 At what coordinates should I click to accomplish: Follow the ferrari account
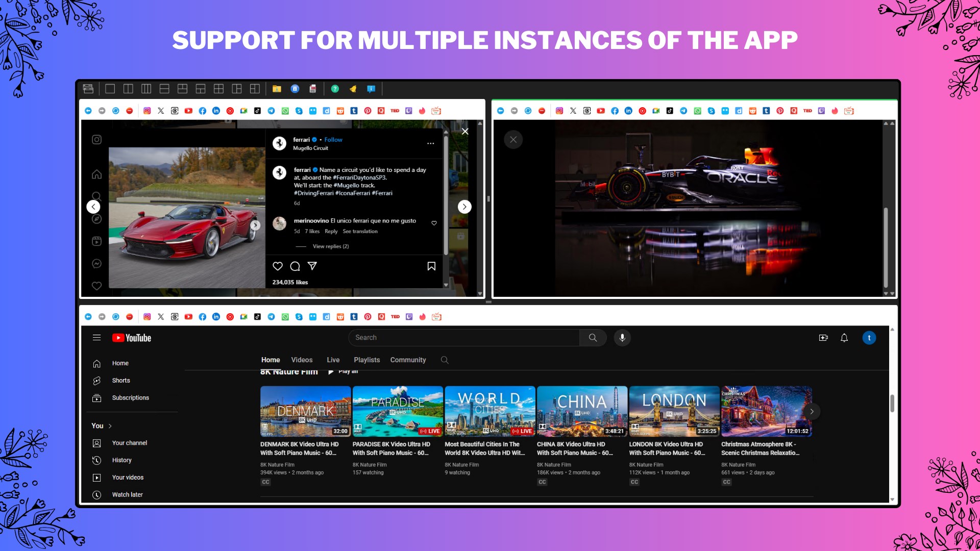pos(333,140)
